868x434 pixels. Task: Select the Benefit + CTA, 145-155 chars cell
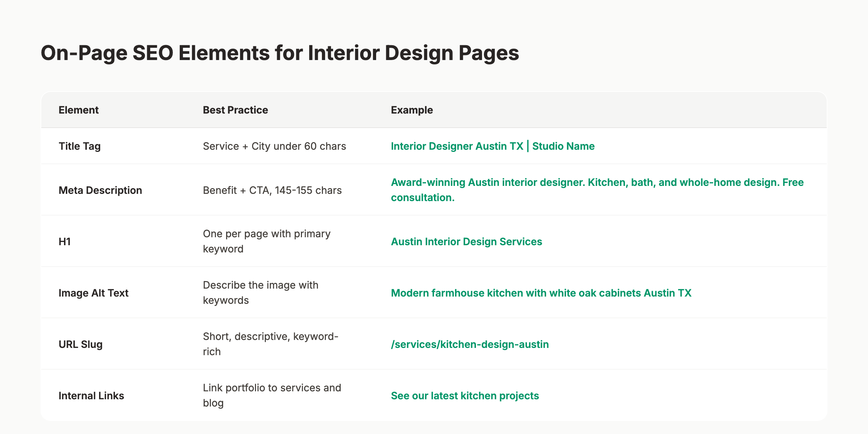click(x=272, y=190)
